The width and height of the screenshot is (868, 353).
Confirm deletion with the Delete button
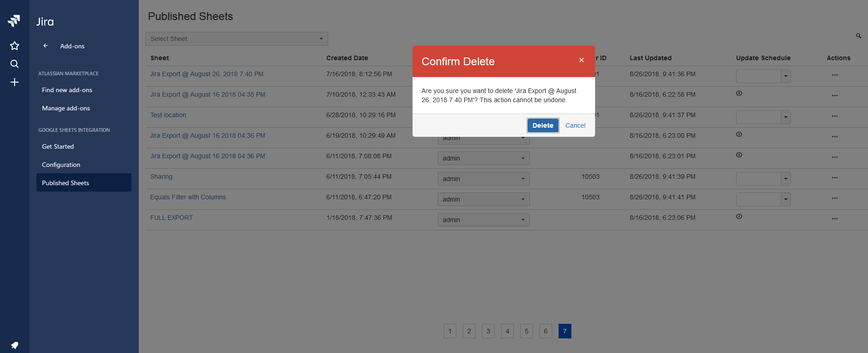coord(543,125)
